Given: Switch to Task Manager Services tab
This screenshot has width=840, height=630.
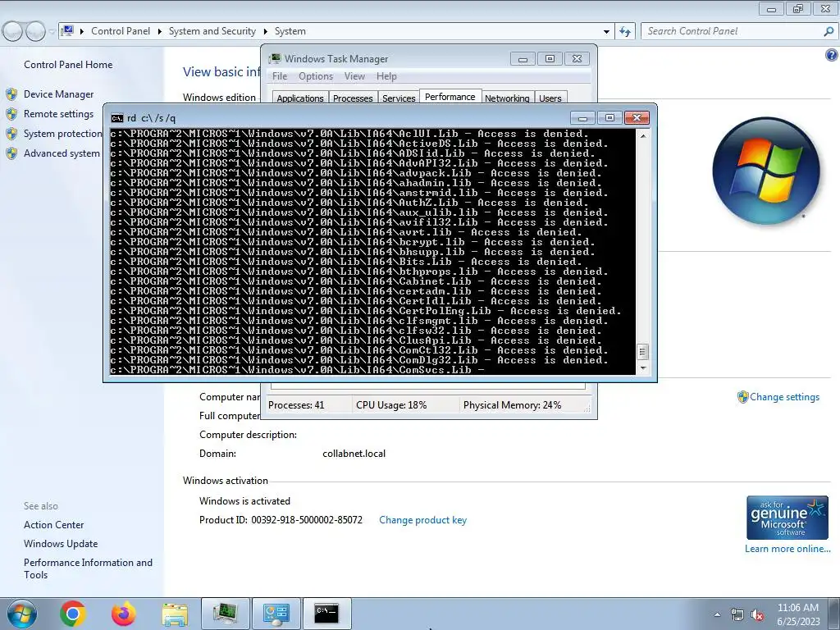Looking at the screenshot, I should point(399,98).
